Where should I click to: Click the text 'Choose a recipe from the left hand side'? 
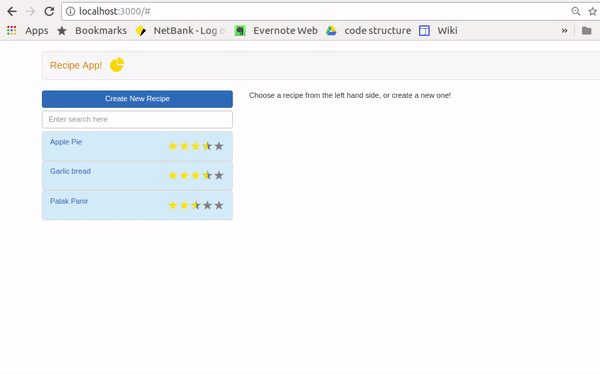click(x=314, y=95)
